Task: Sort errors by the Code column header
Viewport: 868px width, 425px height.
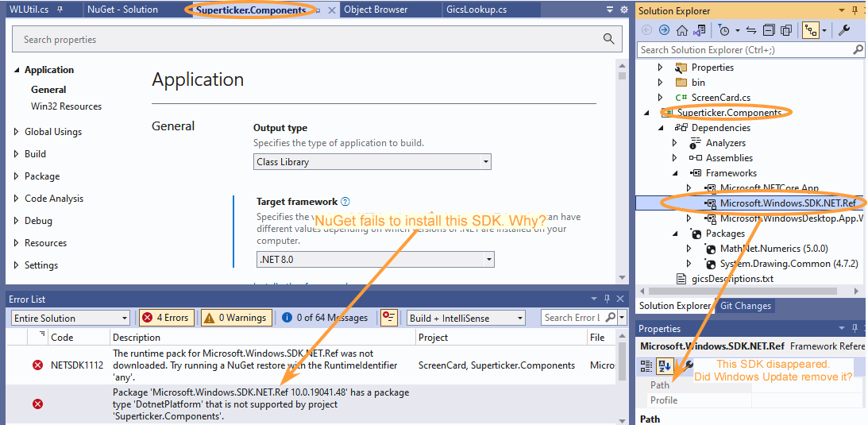Action: pos(62,337)
